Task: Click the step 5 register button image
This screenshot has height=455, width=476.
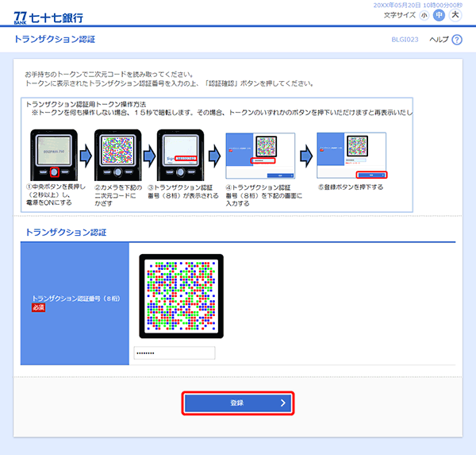Action: click(351, 156)
